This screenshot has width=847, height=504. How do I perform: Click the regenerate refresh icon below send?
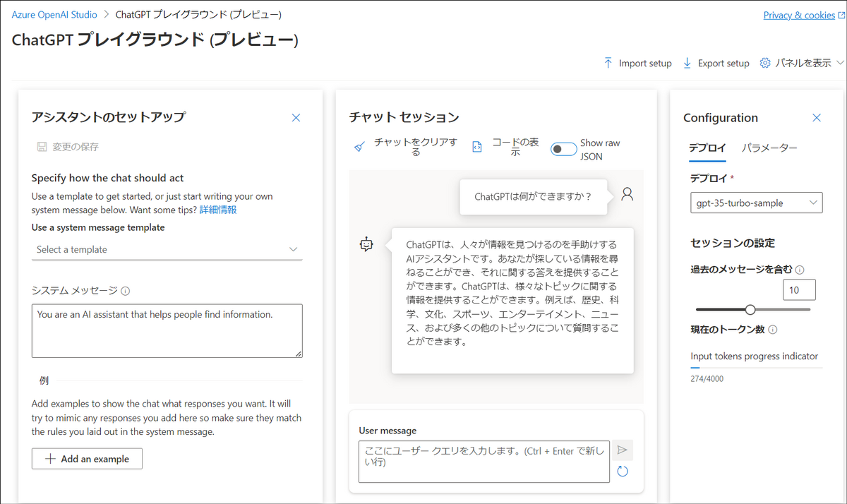pyautogui.click(x=622, y=471)
